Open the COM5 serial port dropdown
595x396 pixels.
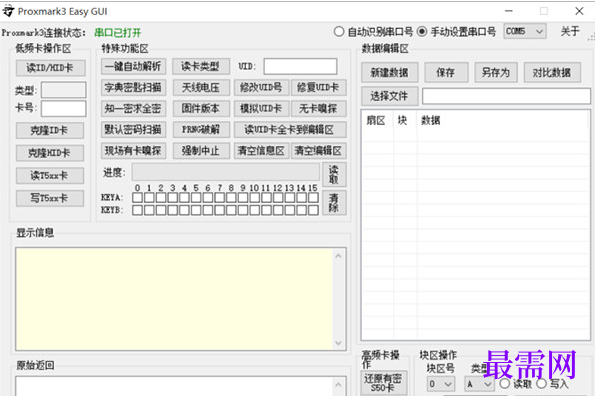point(525,31)
